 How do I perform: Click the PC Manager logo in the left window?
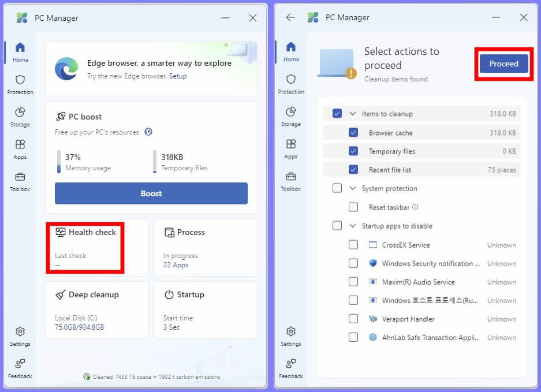point(22,17)
